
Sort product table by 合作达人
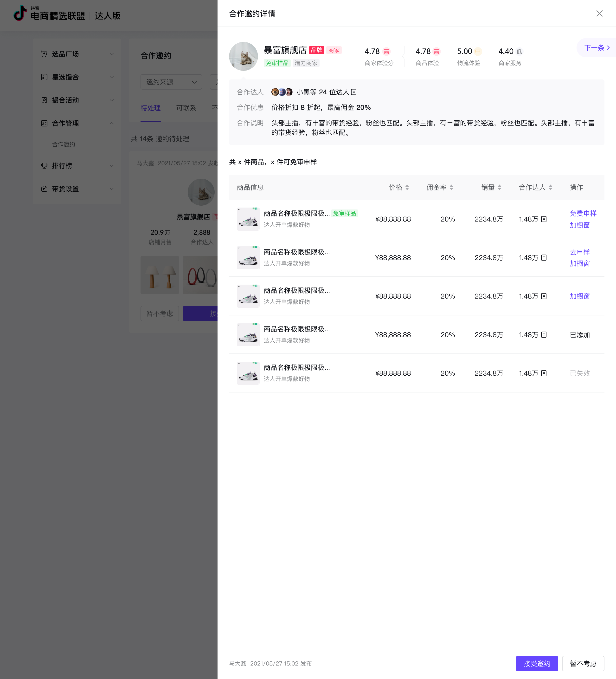pos(550,187)
